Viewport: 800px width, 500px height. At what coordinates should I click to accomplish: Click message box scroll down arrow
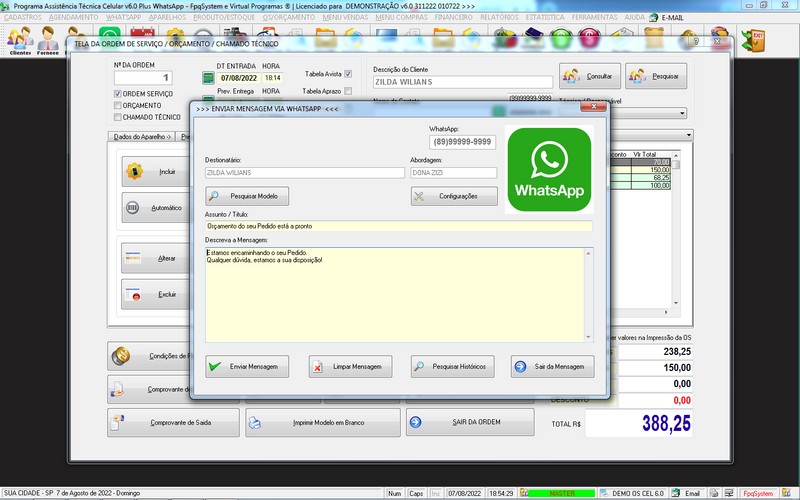tap(588, 337)
